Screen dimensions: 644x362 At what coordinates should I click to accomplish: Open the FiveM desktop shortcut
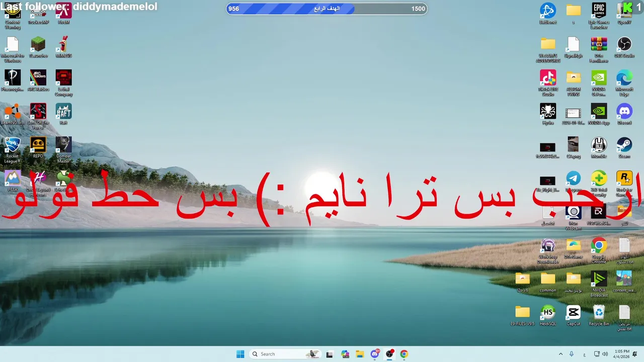[63, 14]
